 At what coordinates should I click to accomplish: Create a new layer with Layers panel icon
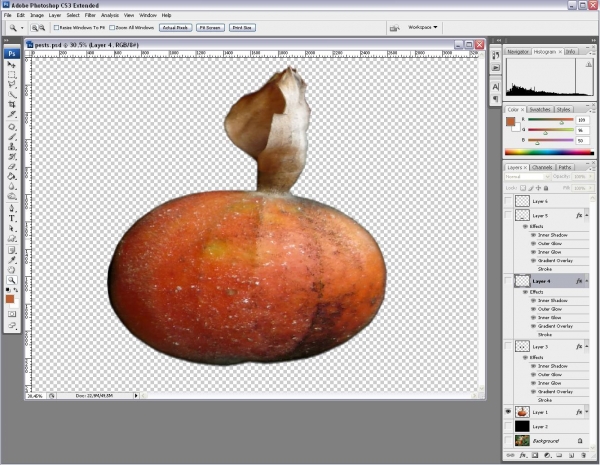tap(571, 455)
